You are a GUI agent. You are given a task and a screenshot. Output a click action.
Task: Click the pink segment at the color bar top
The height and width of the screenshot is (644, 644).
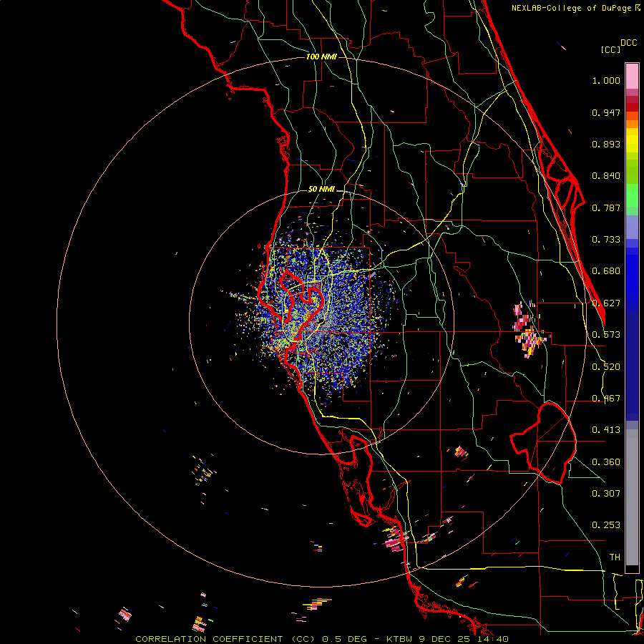point(632,77)
